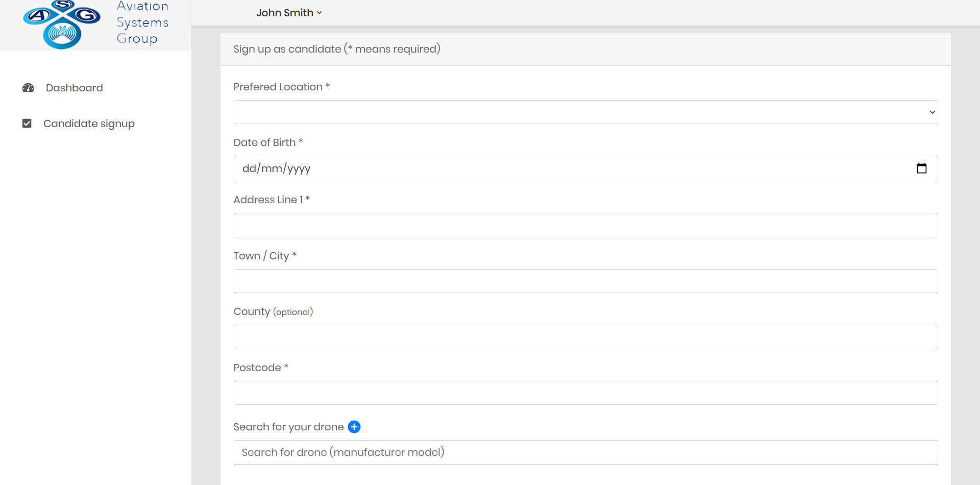980x485 pixels.
Task: Click the Aviation Systems Group brand text
Action: 142,22
